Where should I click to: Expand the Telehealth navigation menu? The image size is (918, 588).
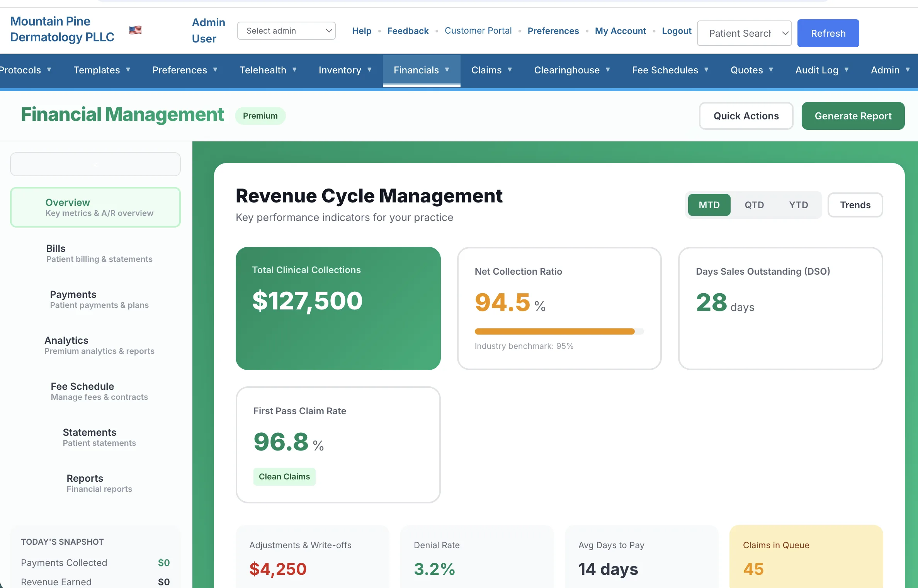(268, 70)
